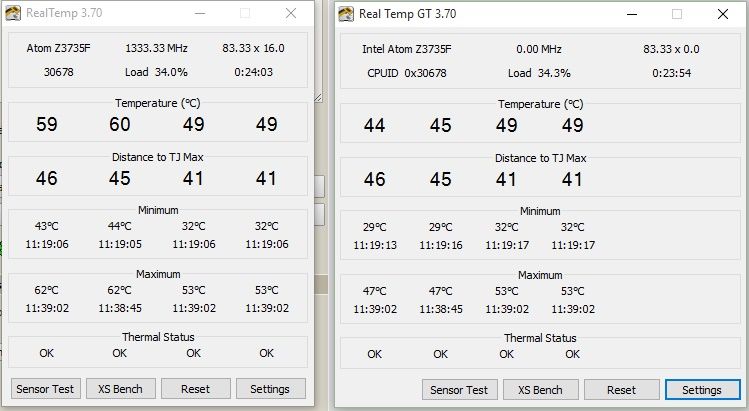
Task: Close the RealTemp 3.70 window
Action: click(291, 13)
